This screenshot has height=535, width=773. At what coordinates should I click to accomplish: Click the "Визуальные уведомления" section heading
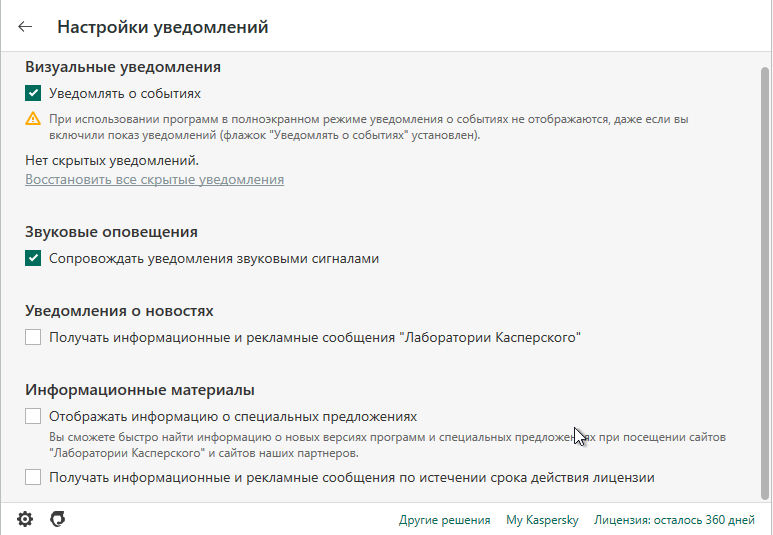coord(122,67)
